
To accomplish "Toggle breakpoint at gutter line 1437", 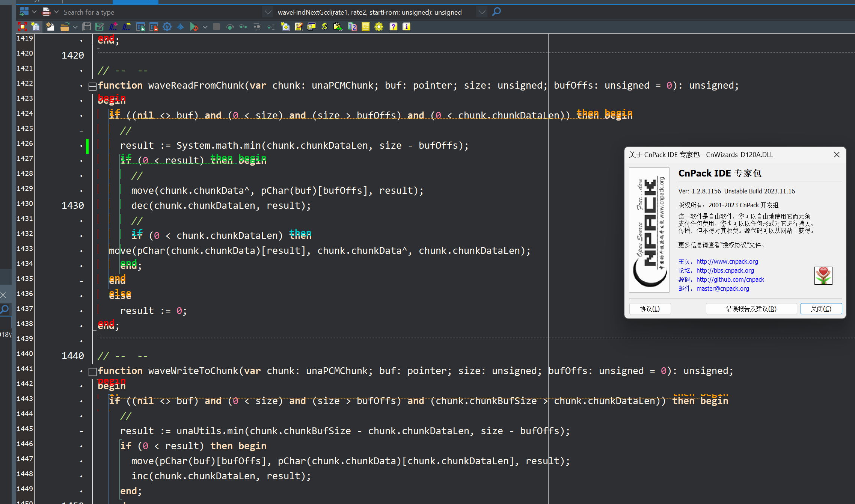I will [81, 311].
